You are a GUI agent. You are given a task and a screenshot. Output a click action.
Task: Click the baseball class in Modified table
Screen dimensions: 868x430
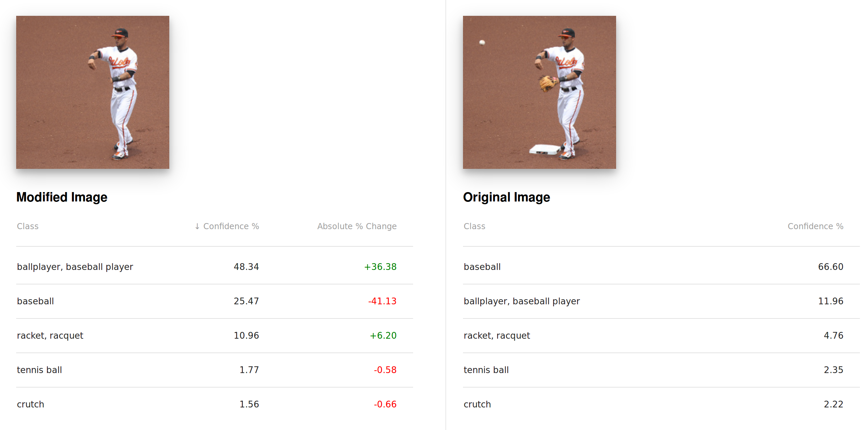[35, 301]
